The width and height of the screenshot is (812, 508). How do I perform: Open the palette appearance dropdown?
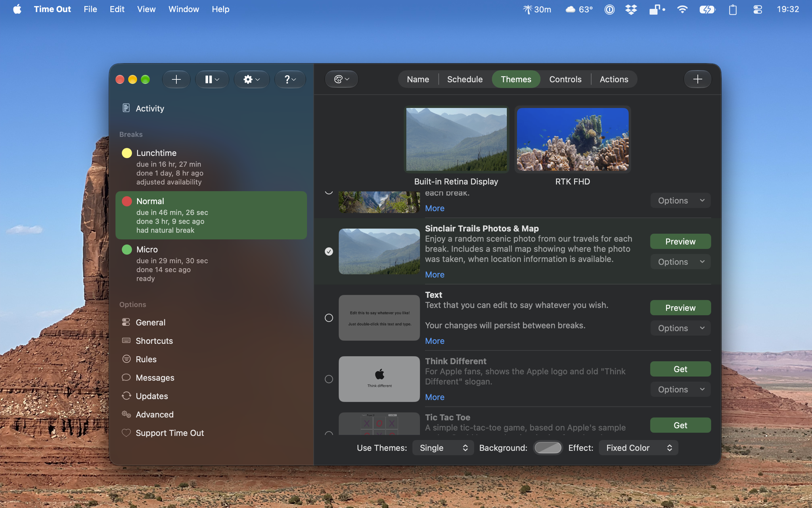pyautogui.click(x=342, y=79)
